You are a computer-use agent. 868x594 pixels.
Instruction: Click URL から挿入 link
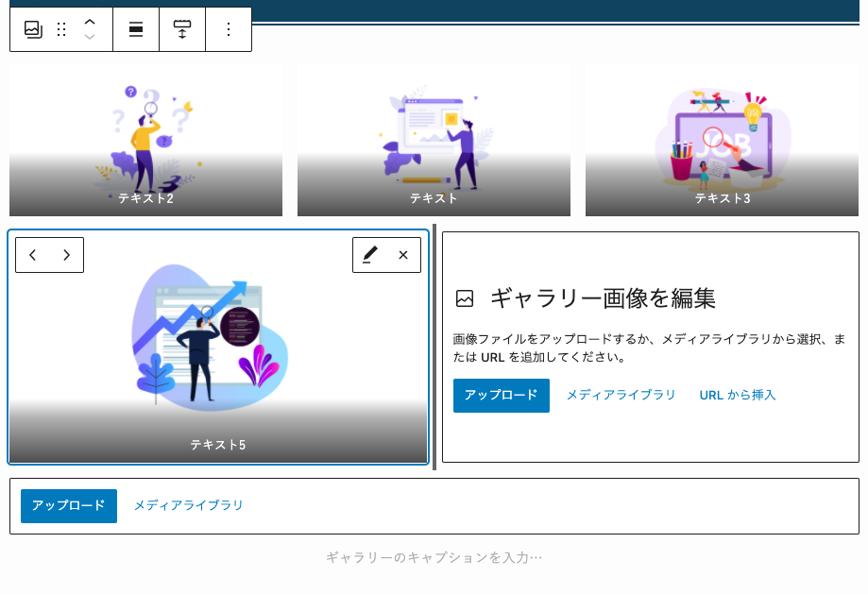point(738,396)
